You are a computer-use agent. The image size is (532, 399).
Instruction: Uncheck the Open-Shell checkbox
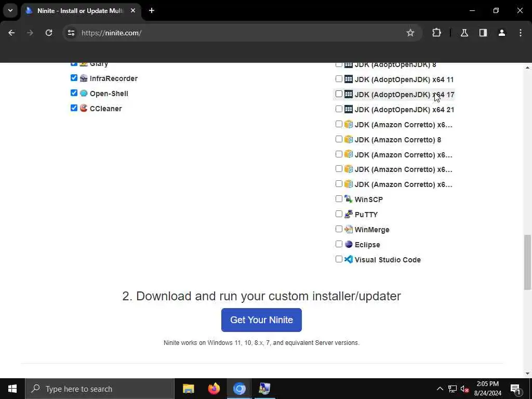(x=74, y=92)
